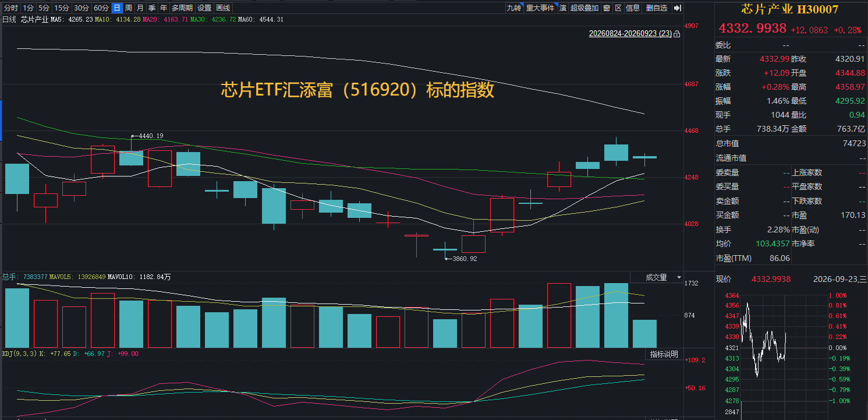Click the MA30: 4236.72 indicator label
Viewport: 868px width, 420px height.
213,19
